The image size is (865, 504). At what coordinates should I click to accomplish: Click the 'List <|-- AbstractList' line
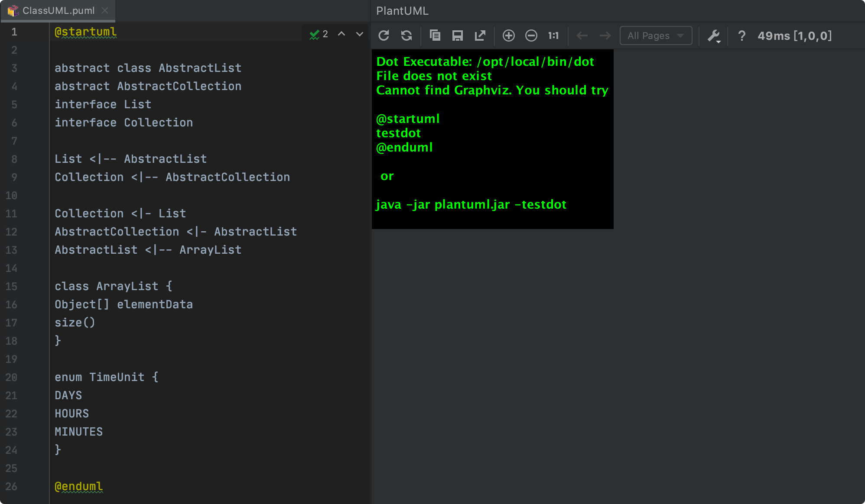pos(130,159)
